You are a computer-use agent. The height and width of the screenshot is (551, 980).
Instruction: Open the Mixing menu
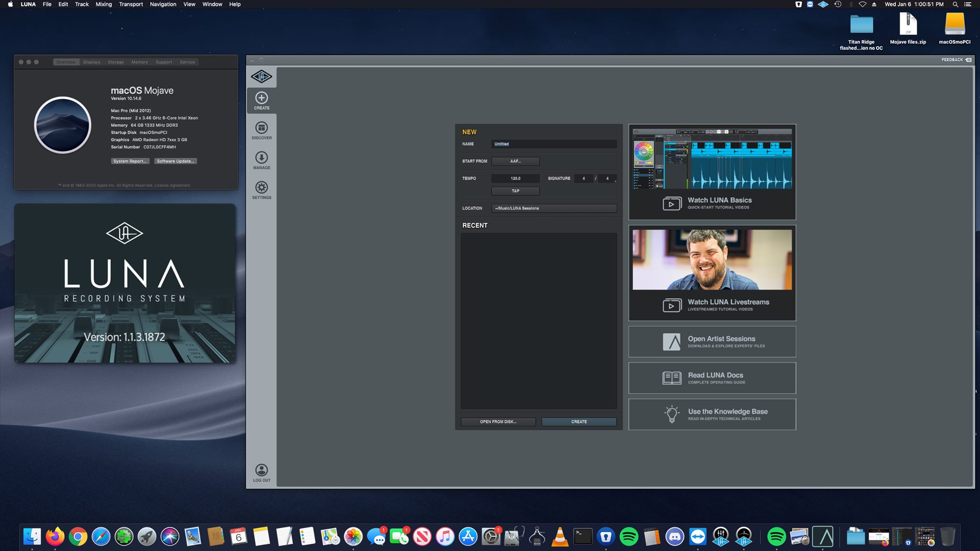click(103, 4)
